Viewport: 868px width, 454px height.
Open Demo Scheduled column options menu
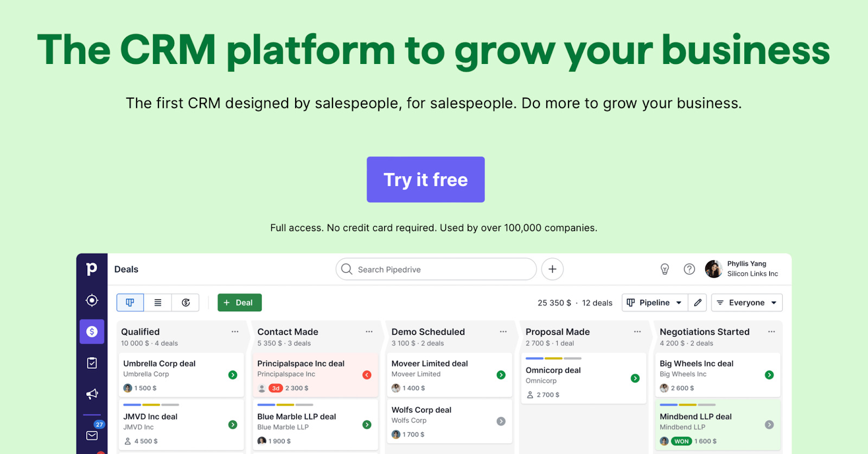point(503,332)
